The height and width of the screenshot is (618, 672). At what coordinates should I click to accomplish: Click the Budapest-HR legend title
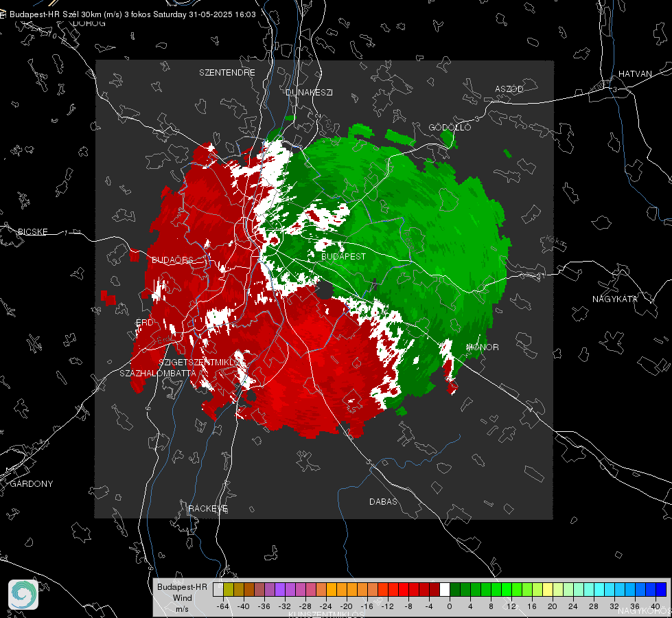[182, 586]
